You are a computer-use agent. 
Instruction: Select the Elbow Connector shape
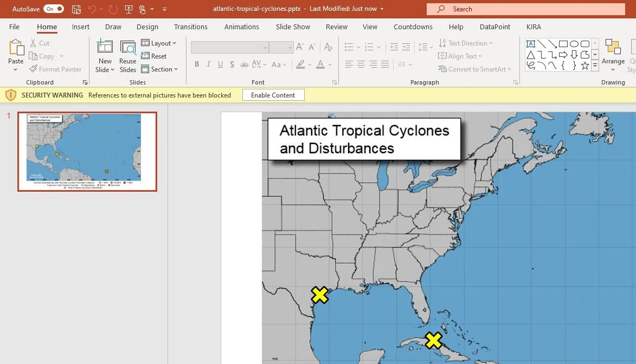[x=542, y=55]
